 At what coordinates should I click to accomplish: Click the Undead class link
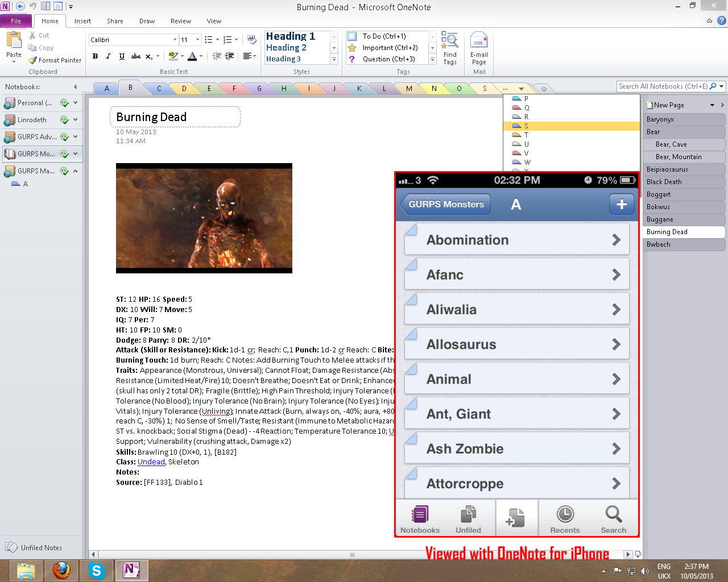151,462
